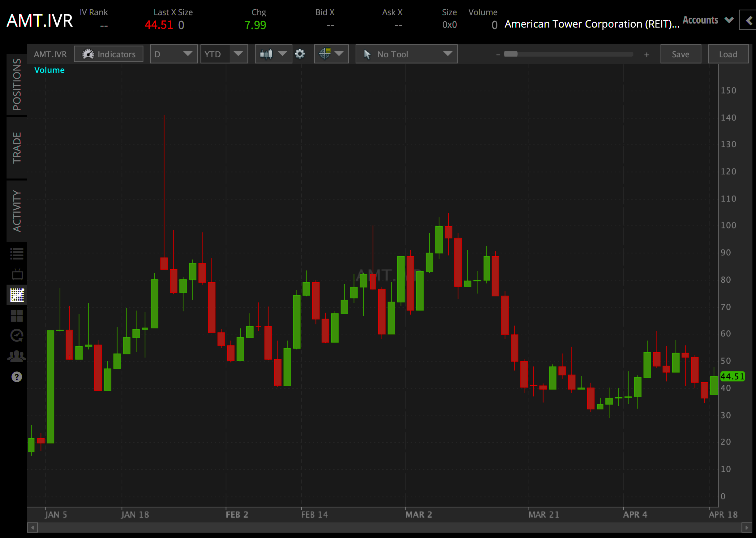Click the help question mark icon
This screenshot has width=756, height=538.
pyautogui.click(x=17, y=376)
